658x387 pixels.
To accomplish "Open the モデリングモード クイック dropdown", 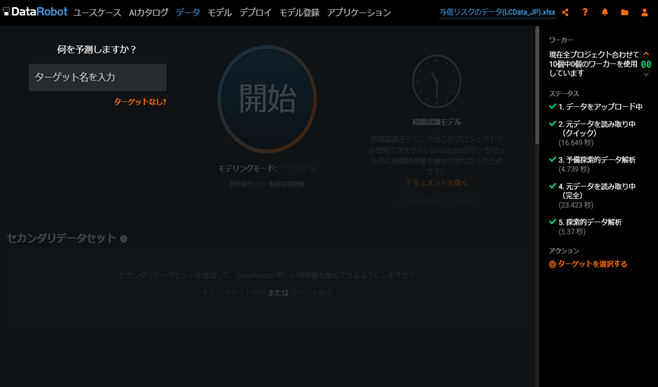I will pyautogui.click(x=298, y=168).
